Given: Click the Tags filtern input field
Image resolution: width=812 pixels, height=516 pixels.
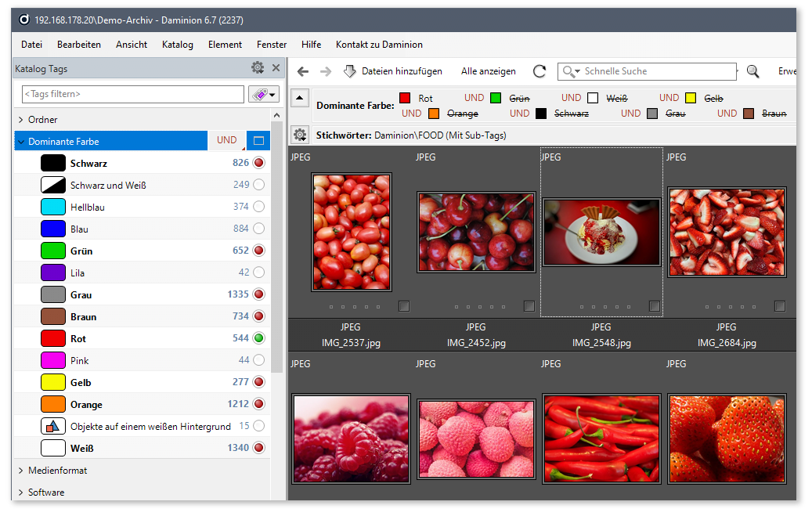Looking at the screenshot, I should (133, 94).
